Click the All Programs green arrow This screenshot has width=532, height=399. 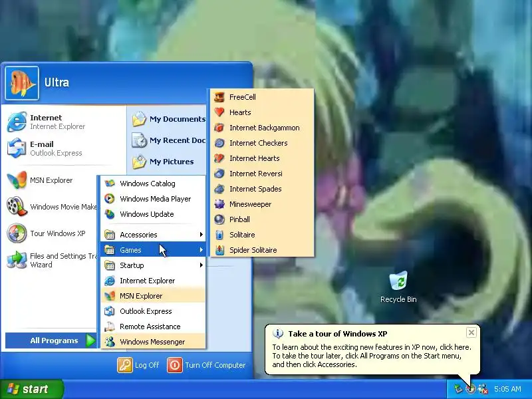[x=90, y=340]
